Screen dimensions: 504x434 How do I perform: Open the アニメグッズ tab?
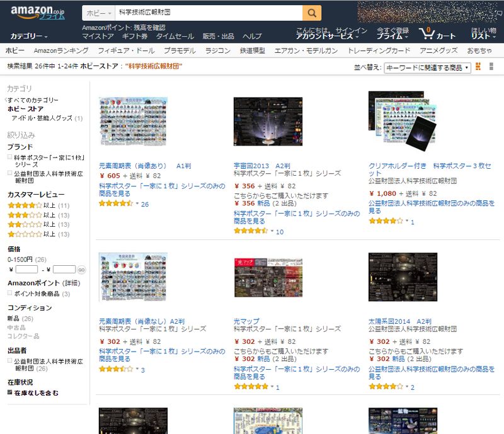438,51
